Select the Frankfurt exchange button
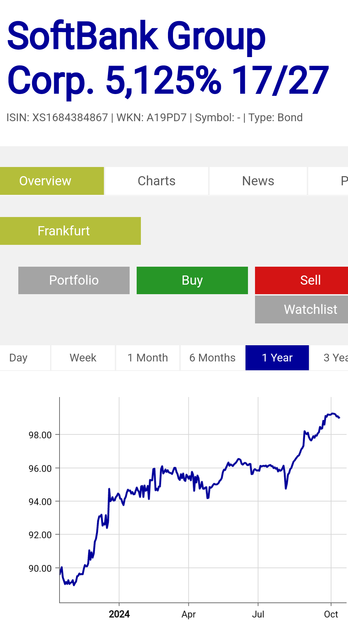 (x=70, y=231)
